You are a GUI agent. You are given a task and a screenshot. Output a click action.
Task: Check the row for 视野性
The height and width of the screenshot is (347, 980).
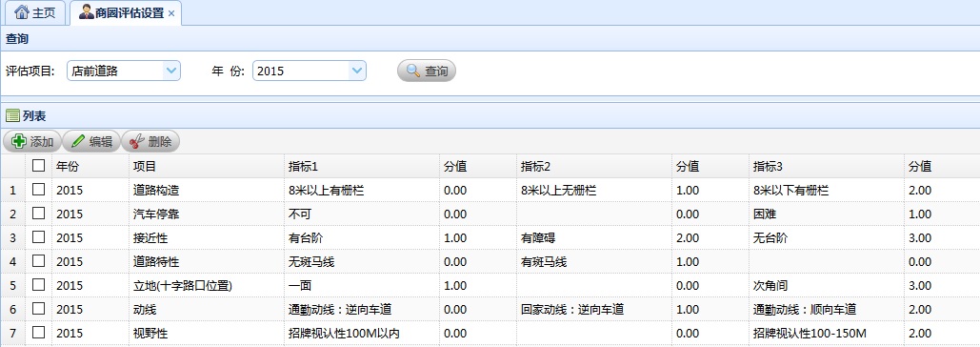pyautogui.click(x=39, y=332)
